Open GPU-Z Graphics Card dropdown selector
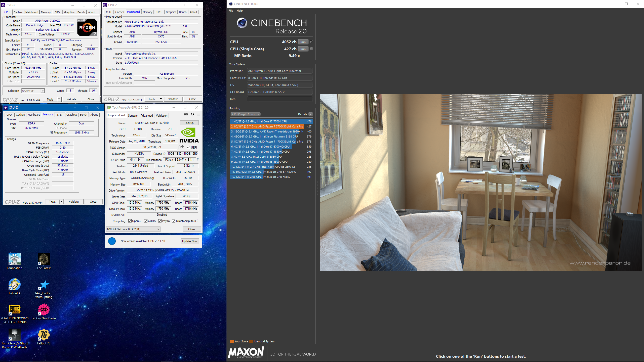The height and width of the screenshot is (362, 644). click(x=133, y=229)
